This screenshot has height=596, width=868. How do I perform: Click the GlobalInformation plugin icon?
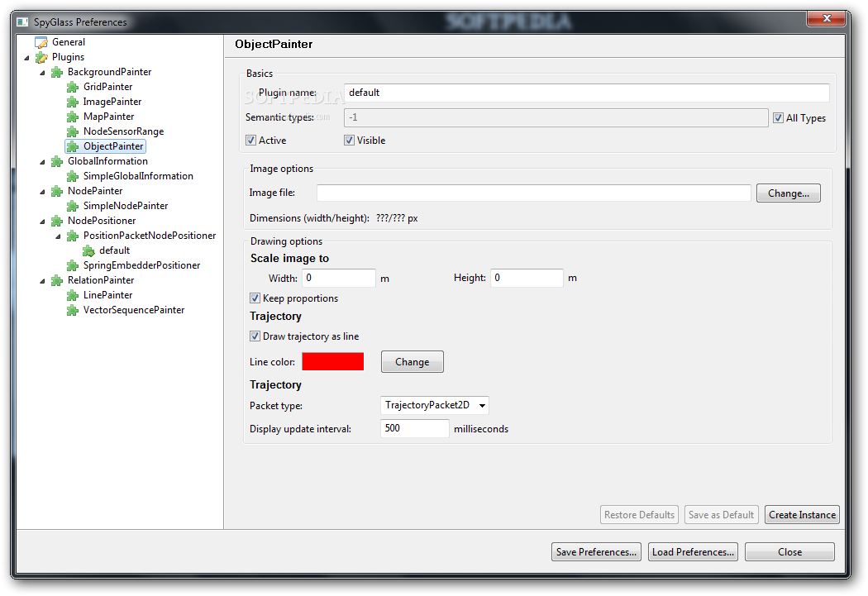click(x=56, y=161)
